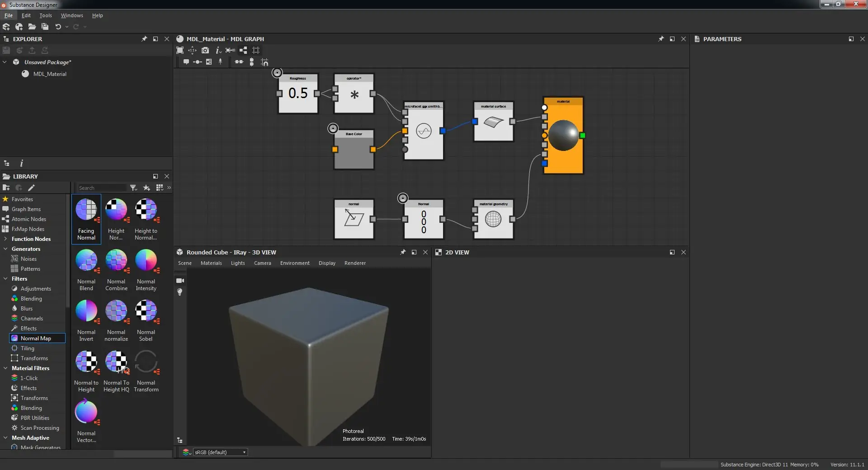Image resolution: width=868 pixels, height=470 pixels.
Task: Click the add-to-favorites star in Library
Action: pos(146,188)
